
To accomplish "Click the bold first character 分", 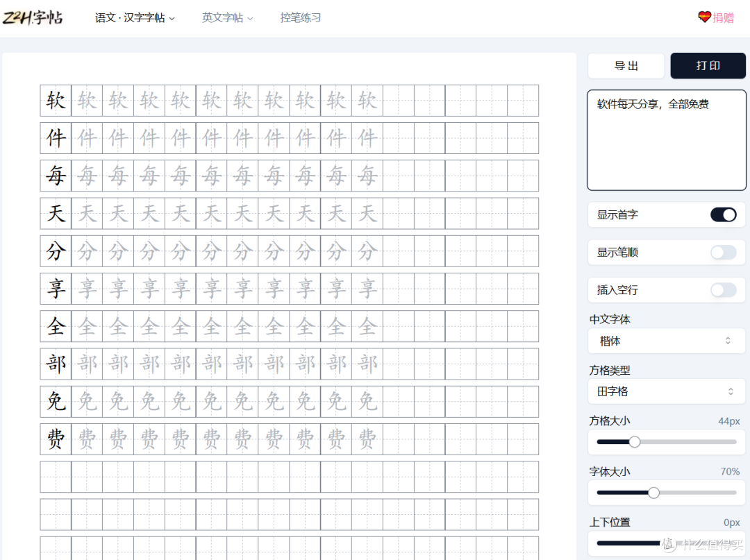I will (56, 251).
